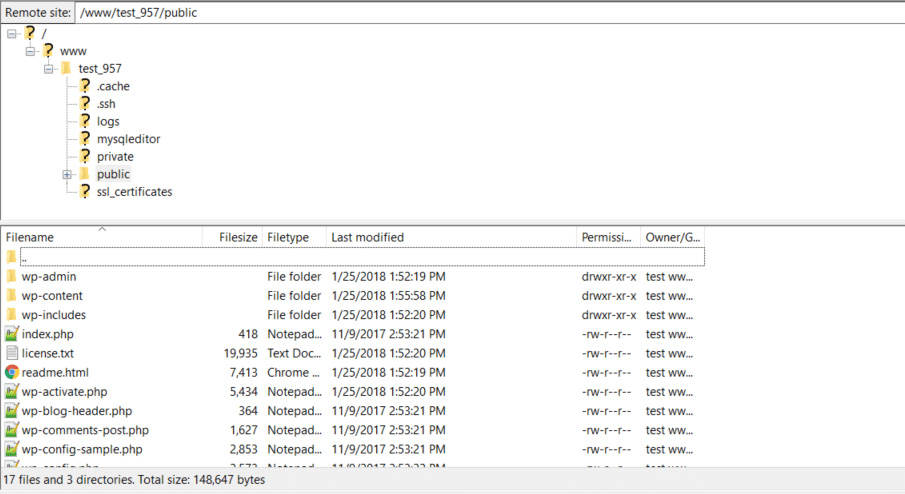
Task: Collapse the root directory tree node
Action: pos(12,33)
